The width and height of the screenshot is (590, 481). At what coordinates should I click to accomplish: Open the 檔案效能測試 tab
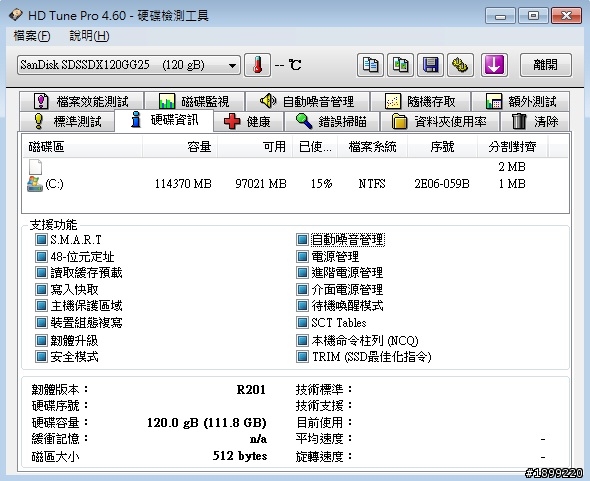coord(82,101)
